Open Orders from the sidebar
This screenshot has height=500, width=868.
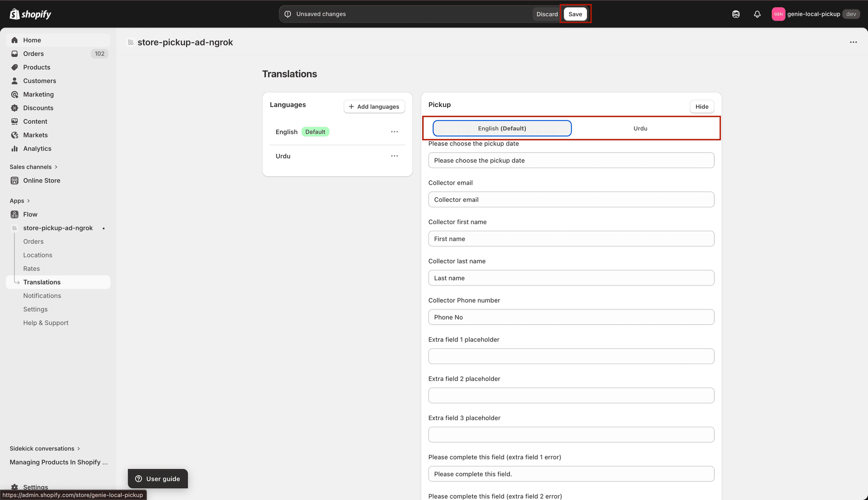click(33, 53)
